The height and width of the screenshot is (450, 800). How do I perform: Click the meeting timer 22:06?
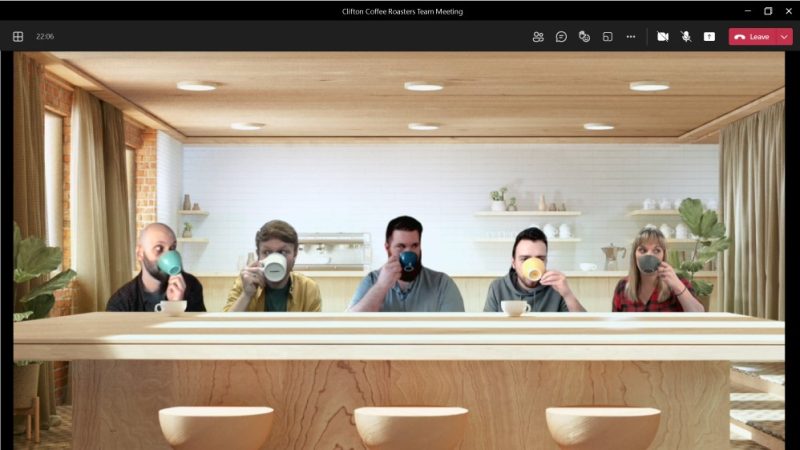[45, 36]
